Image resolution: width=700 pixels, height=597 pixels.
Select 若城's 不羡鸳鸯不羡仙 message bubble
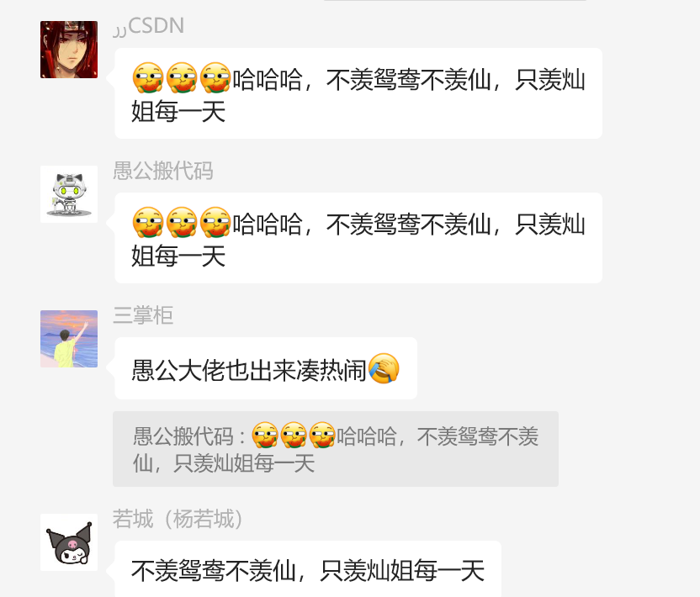(x=308, y=569)
